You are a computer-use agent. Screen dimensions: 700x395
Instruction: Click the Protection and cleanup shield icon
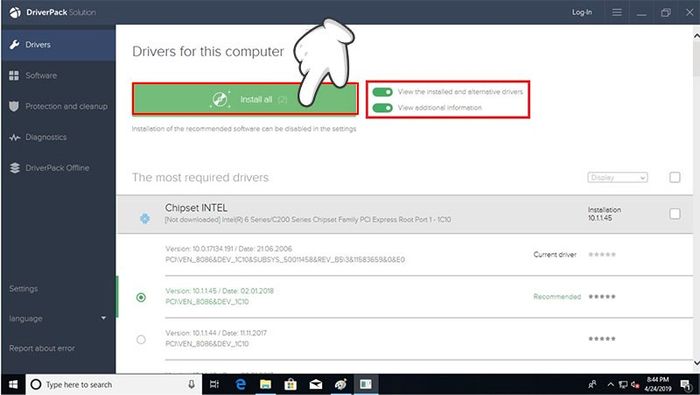(x=14, y=106)
